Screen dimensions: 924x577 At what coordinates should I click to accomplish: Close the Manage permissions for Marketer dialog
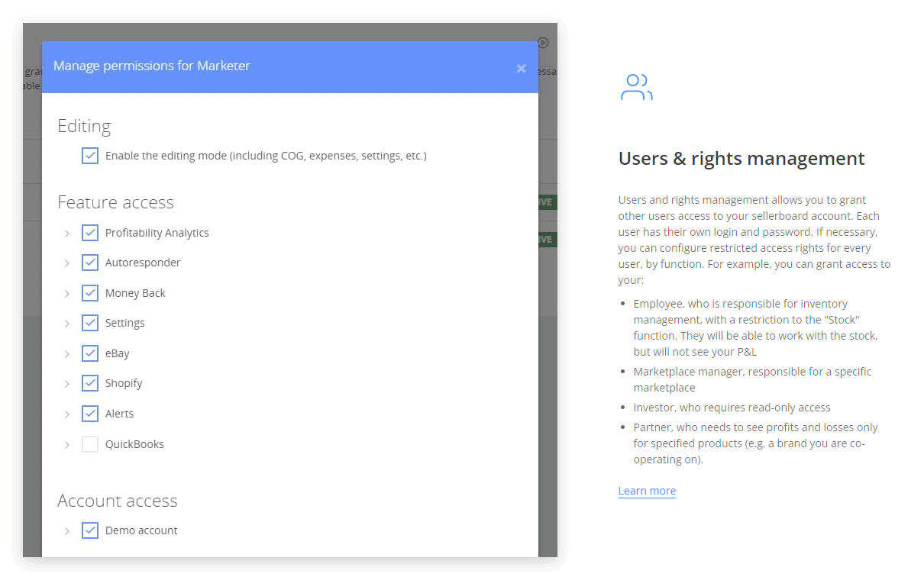coord(521,69)
